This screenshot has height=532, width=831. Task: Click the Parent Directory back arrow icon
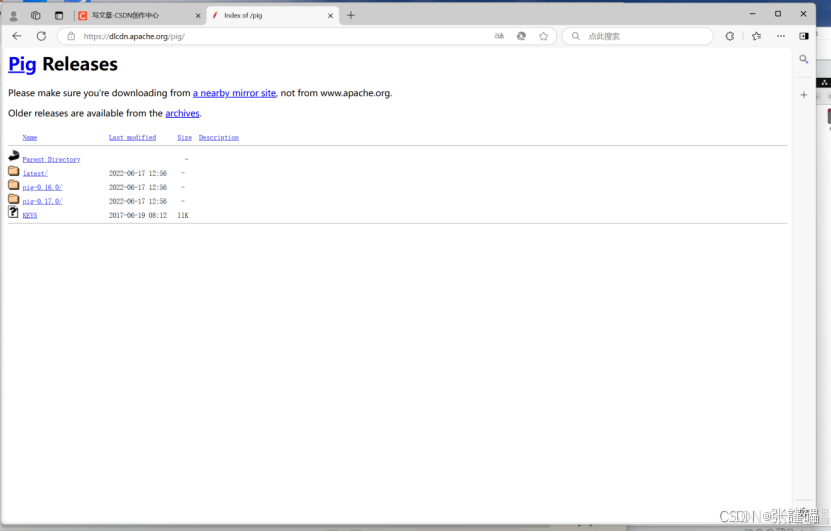coord(14,156)
